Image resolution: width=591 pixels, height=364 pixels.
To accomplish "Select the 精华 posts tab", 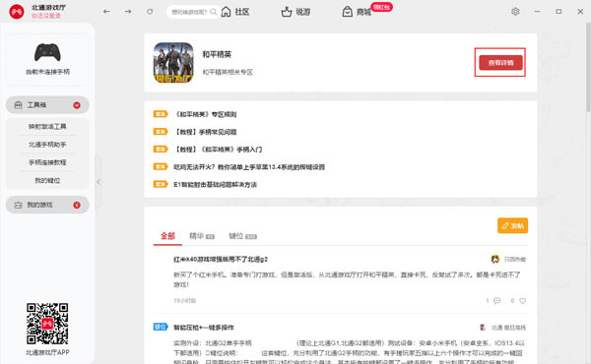I will click(x=202, y=236).
